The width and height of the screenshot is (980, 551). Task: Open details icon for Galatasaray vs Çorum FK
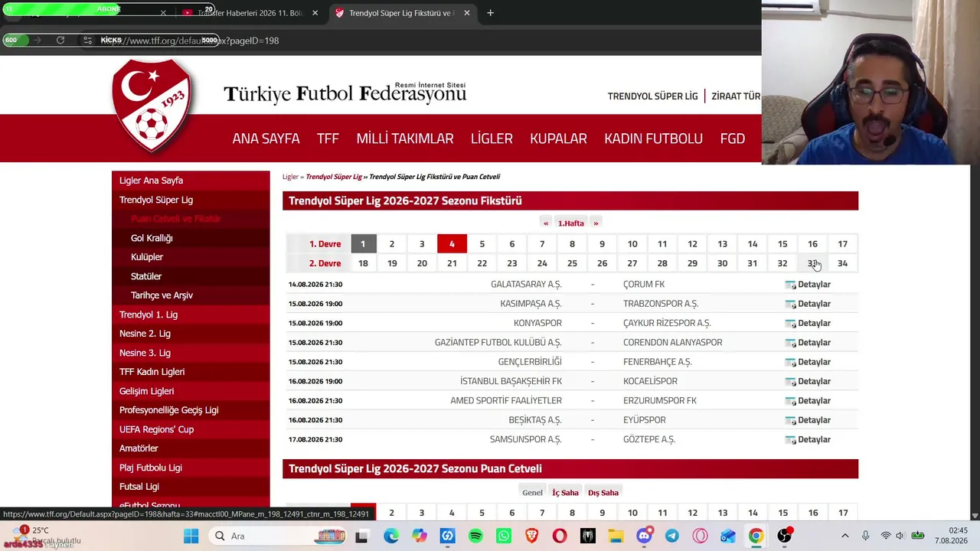tap(790, 285)
